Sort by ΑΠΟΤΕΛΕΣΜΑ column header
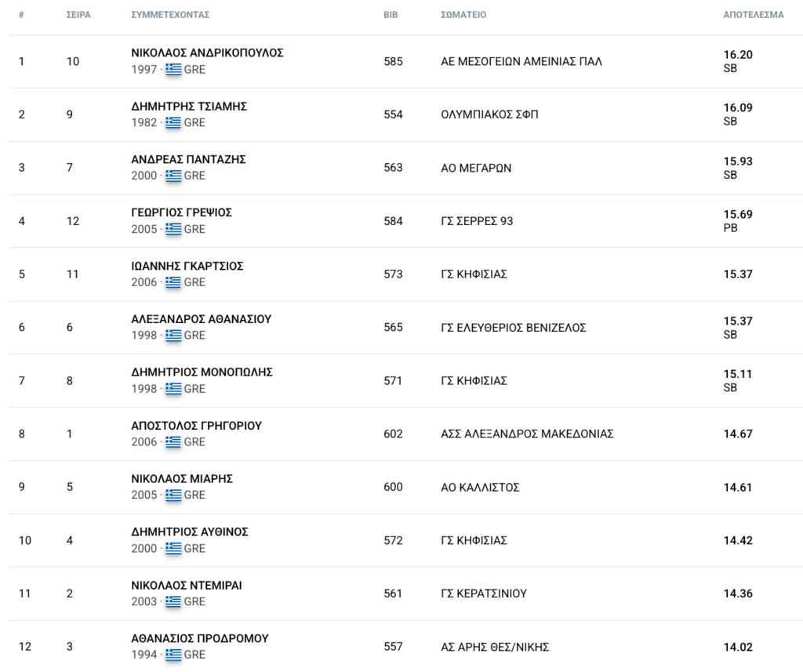This screenshot has height=672, width=803. (753, 15)
